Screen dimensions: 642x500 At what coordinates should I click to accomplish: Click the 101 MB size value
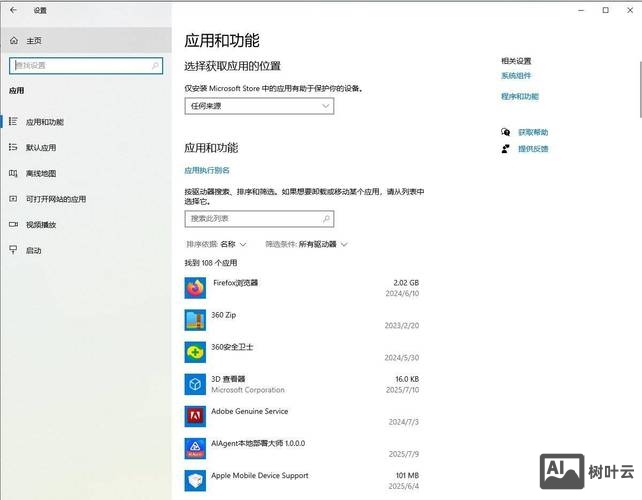tap(407, 475)
